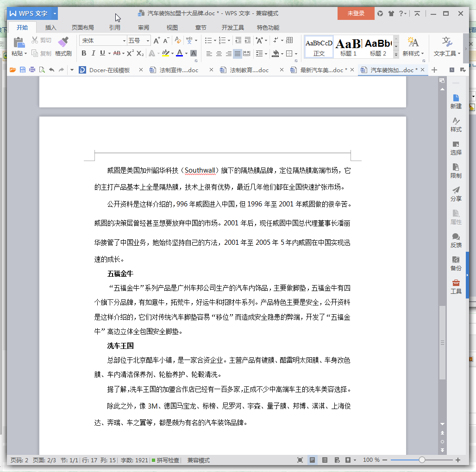Switch to 视图 ribbon tab

(172, 28)
